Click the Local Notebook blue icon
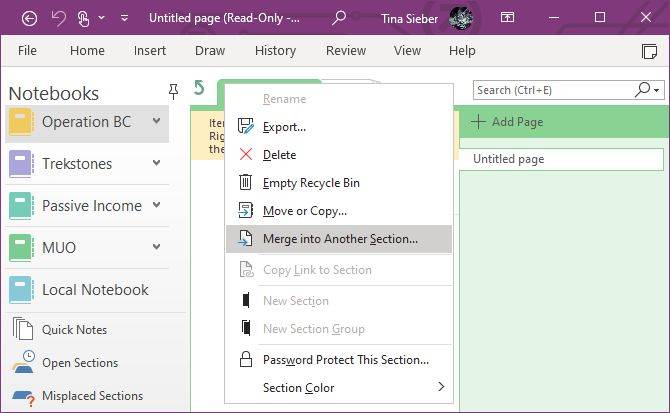This screenshot has height=413, width=670. [x=21, y=289]
